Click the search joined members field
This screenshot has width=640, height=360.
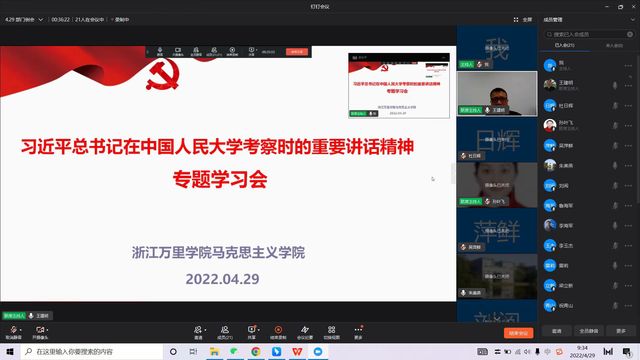pos(589,34)
